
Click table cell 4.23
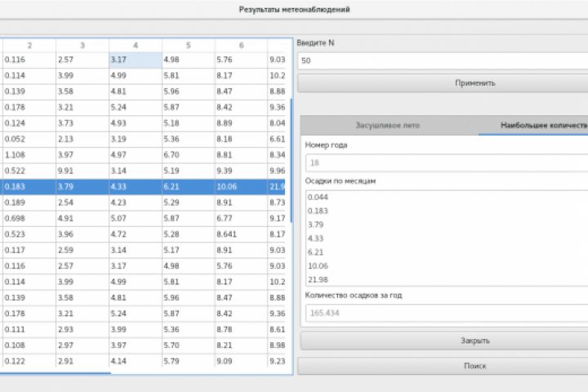coord(136,203)
